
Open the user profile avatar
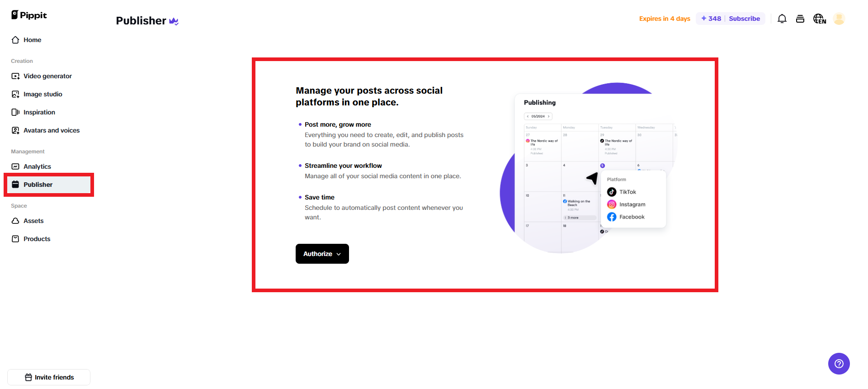[x=839, y=19]
